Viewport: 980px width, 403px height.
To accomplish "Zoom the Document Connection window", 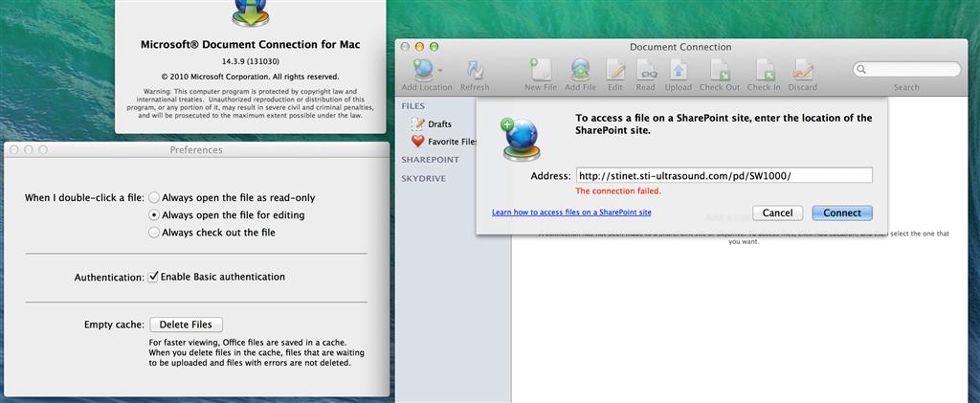I will (x=434, y=47).
